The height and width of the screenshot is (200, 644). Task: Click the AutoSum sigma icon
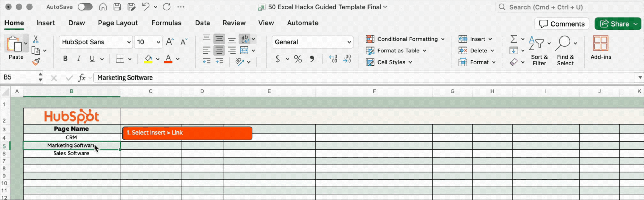[x=514, y=39]
